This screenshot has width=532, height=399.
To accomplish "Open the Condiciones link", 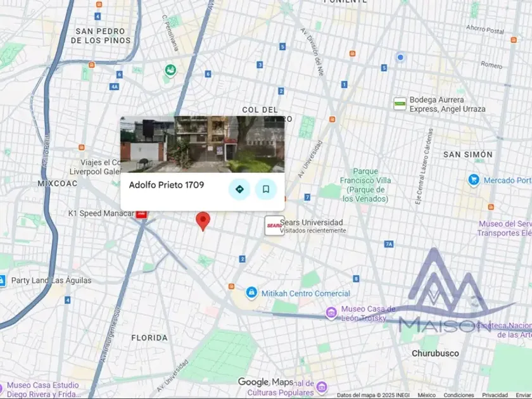I will pyautogui.click(x=459, y=395).
